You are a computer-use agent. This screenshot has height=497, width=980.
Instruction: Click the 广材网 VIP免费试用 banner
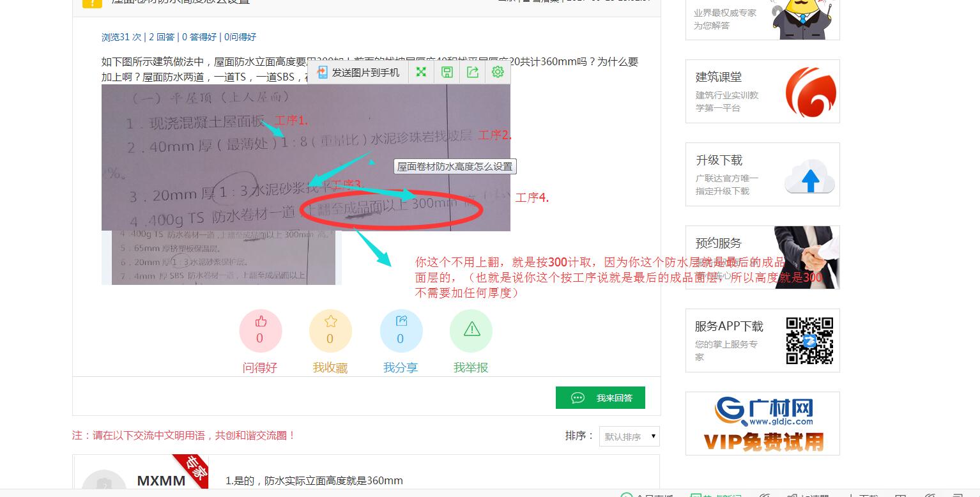point(763,424)
